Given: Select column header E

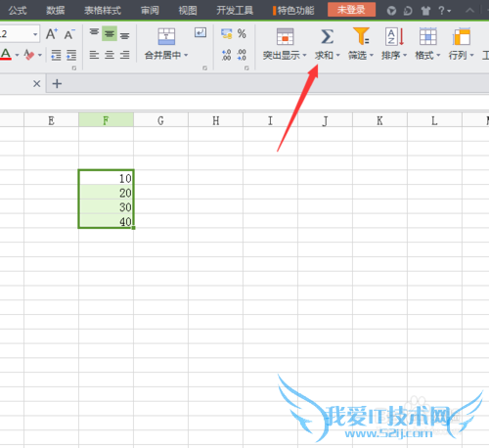Looking at the screenshot, I should pyautogui.click(x=51, y=120).
